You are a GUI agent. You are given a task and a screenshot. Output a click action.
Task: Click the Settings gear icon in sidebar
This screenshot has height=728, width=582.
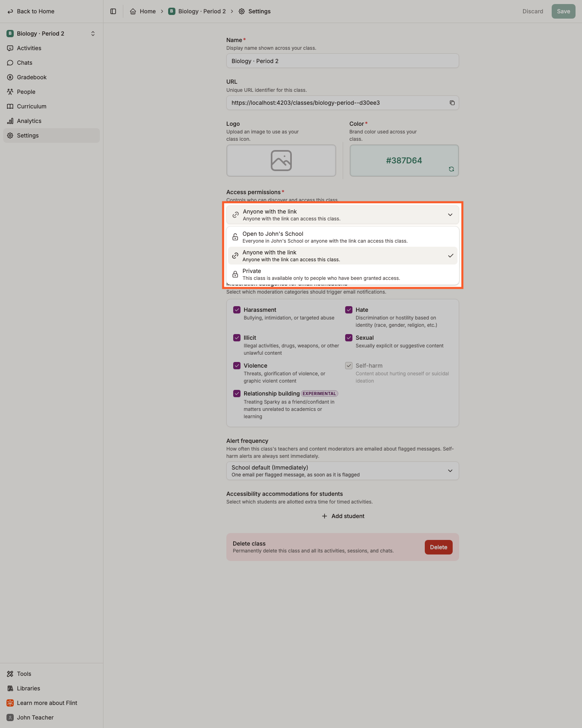(x=10, y=135)
